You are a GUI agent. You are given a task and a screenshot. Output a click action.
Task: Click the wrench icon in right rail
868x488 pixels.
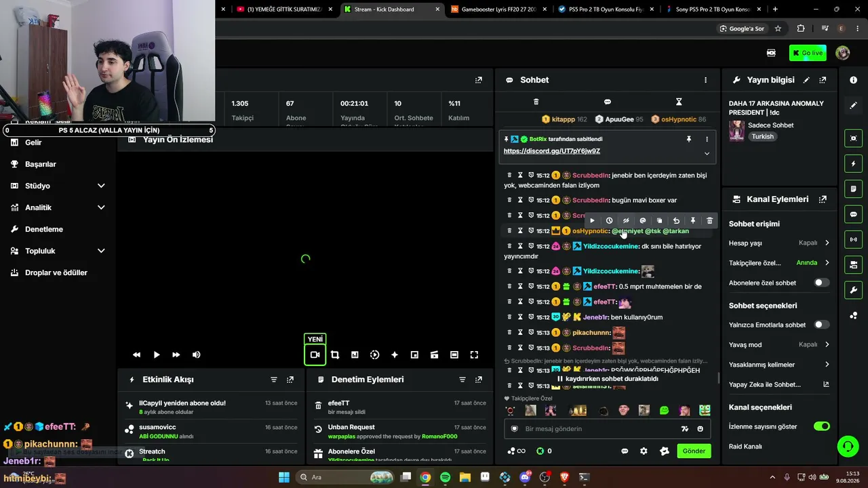(x=853, y=290)
